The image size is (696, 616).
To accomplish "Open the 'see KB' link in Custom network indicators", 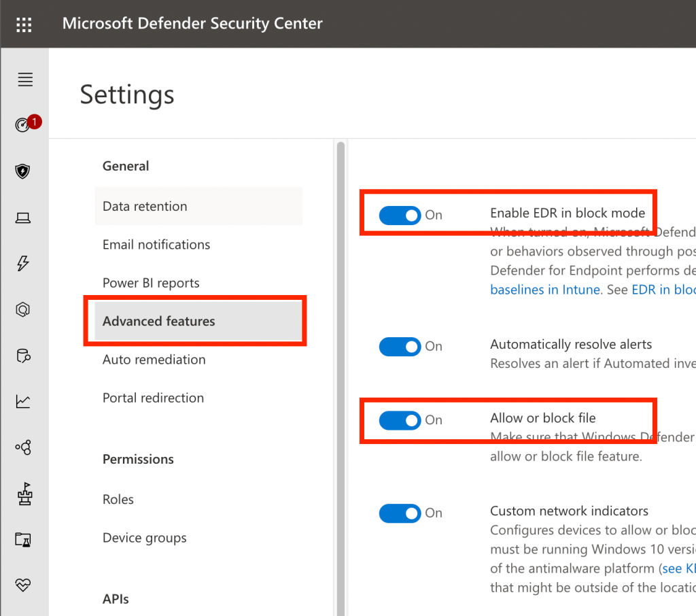I will 679,568.
